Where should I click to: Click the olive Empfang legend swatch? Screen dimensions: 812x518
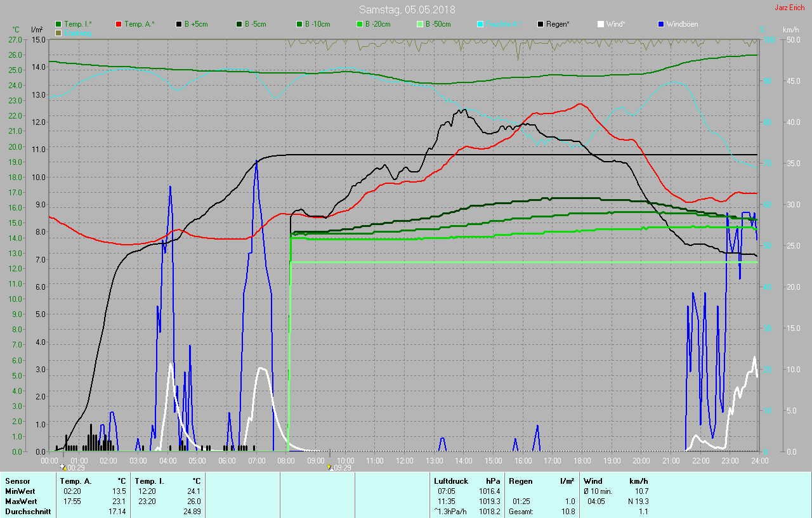[x=59, y=32]
